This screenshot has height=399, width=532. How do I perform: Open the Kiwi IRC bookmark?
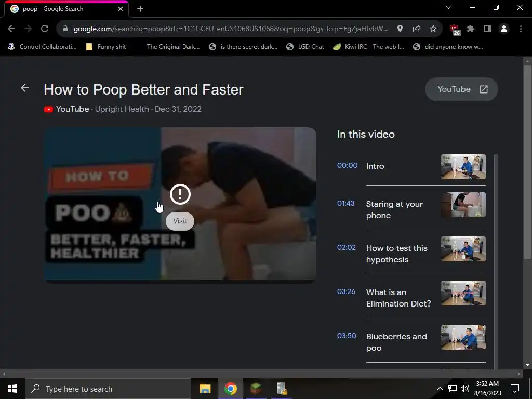point(368,47)
